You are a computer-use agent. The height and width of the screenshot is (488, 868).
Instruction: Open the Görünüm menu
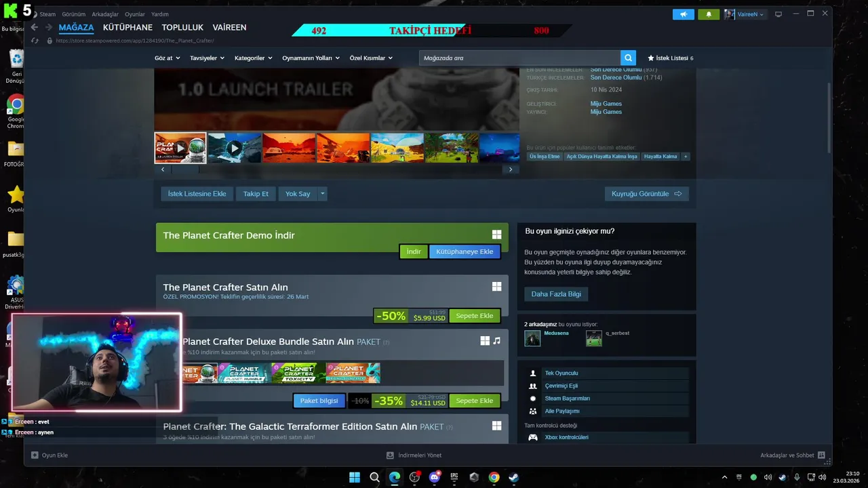click(74, 14)
